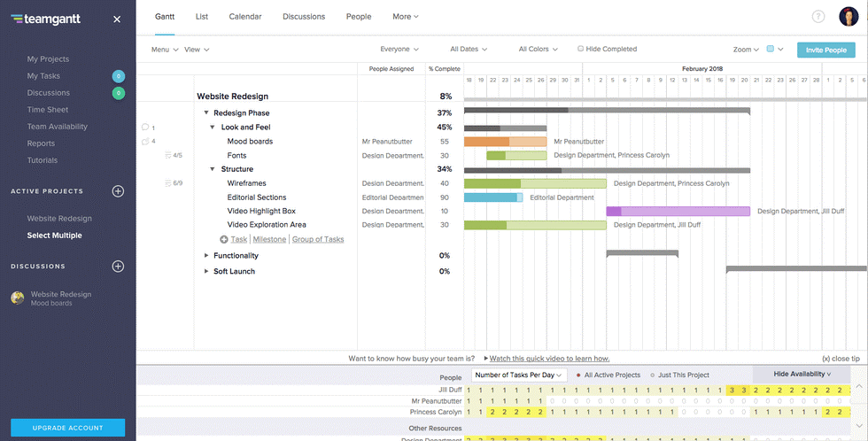Open the user profile avatar
Image resolution: width=868 pixels, height=441 pixels.
tap(845, 17)
